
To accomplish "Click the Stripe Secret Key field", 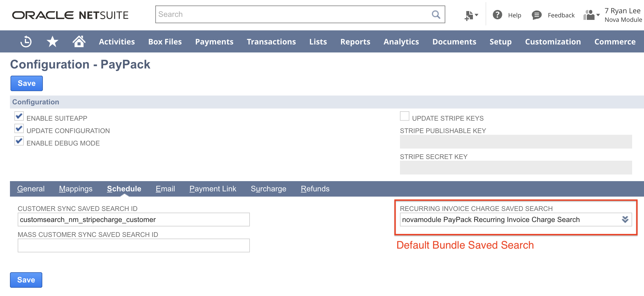I will click(516, 168).
